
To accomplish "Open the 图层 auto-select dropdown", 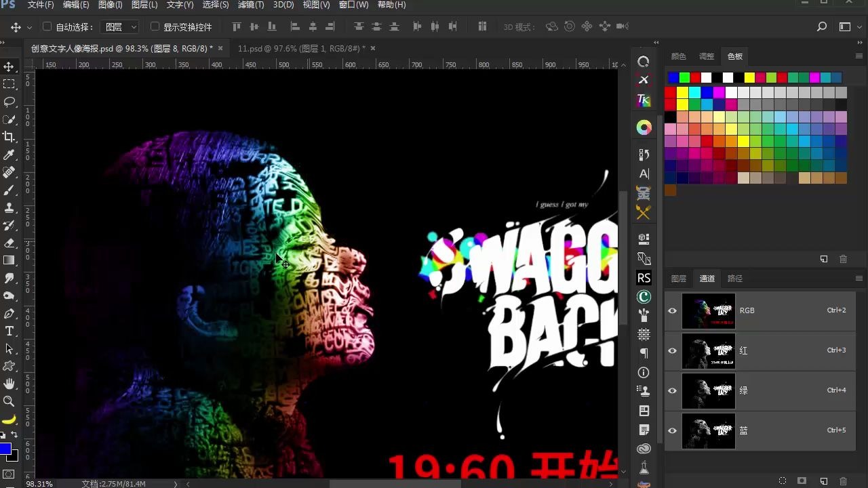I will [x=119, y=27].
